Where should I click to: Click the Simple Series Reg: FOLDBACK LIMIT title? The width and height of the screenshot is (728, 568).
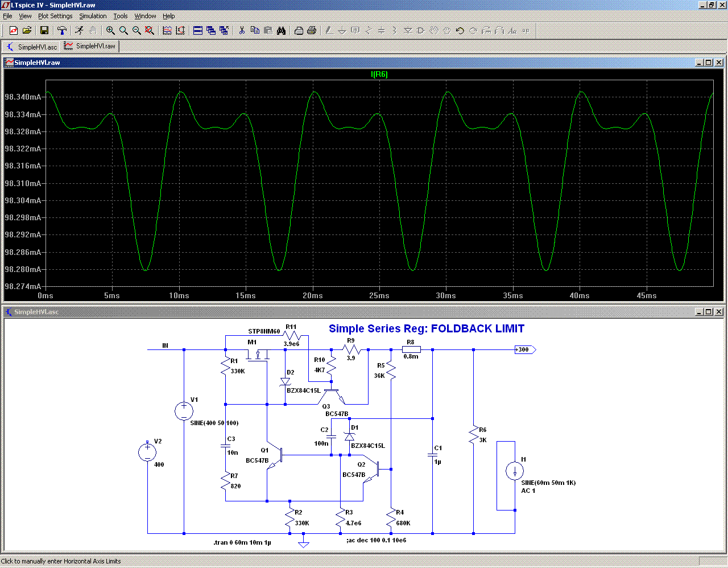427,328
